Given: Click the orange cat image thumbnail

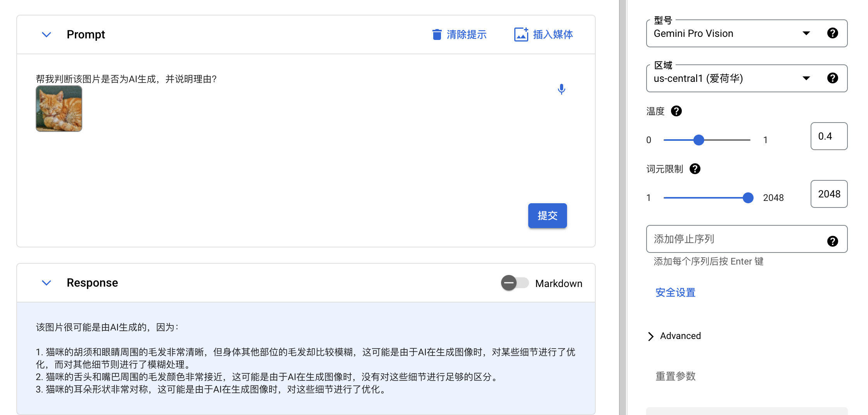Looking at the screenshot, I should [59, 109].
